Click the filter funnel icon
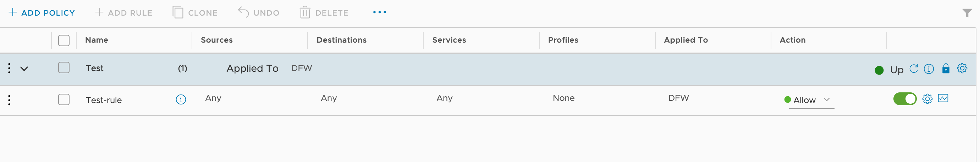The height and width of the screenshot is (162, 980). 967,13
